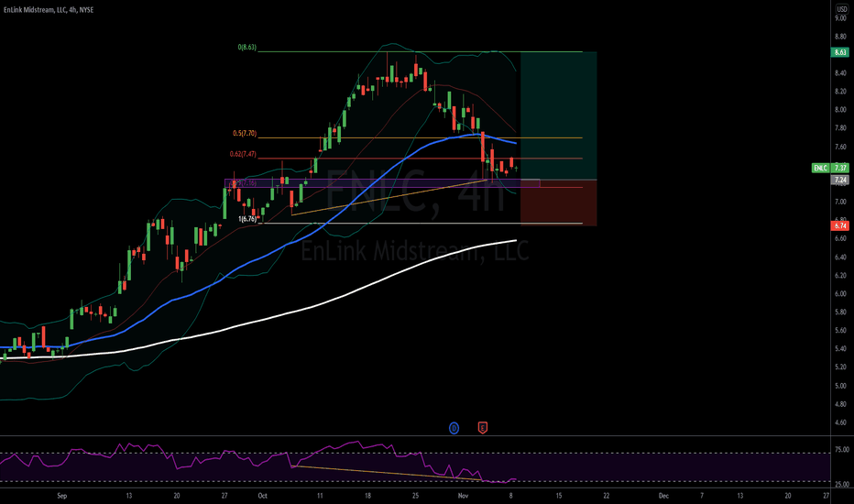854x504 pixels.
Task: Click the earnings 'E' event icon
Action: (483, 428)
